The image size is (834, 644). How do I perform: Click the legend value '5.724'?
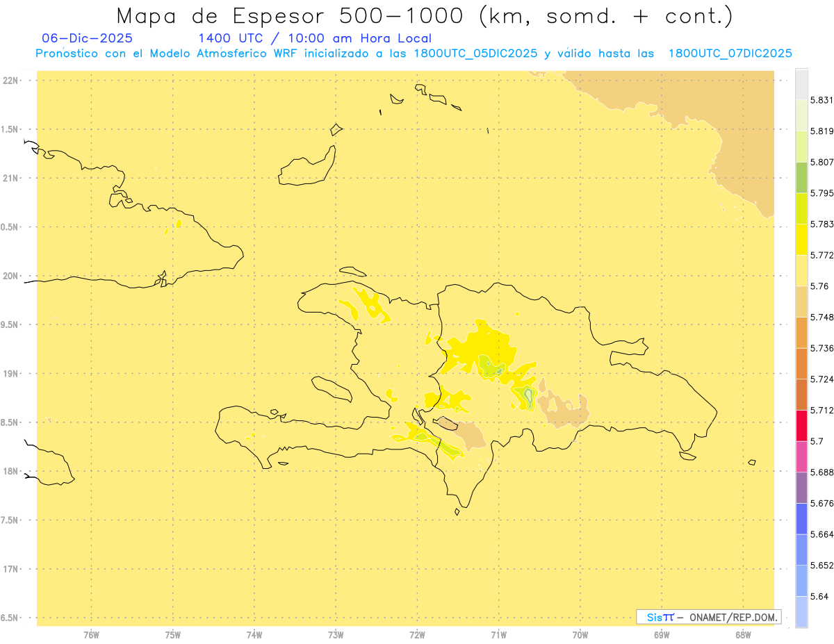(822, 379)
